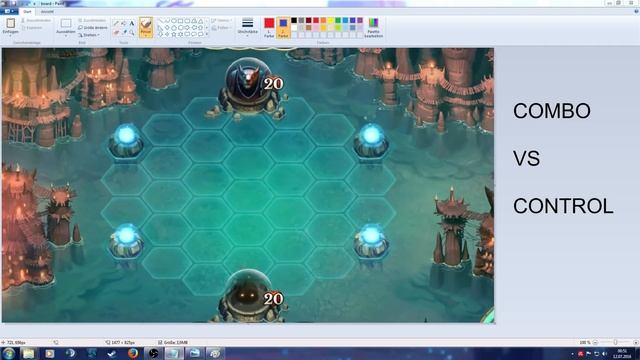Select the 2. Farbe blue color box
The width and height of the screenshot is (640, 360).
[283, 27]
